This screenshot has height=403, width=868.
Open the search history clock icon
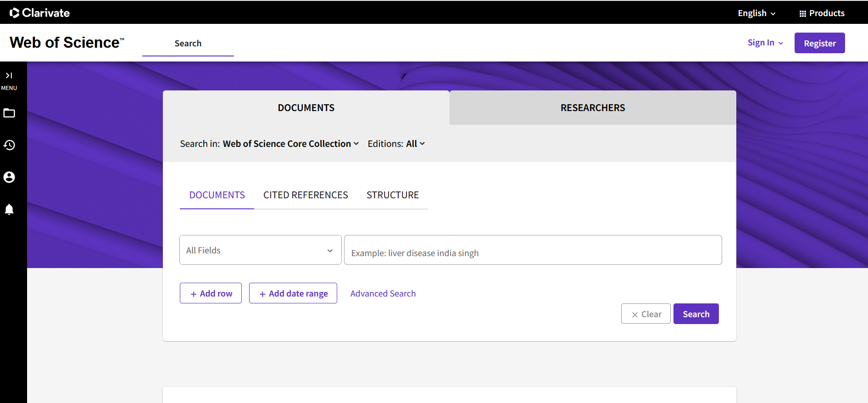pos(9,145)
